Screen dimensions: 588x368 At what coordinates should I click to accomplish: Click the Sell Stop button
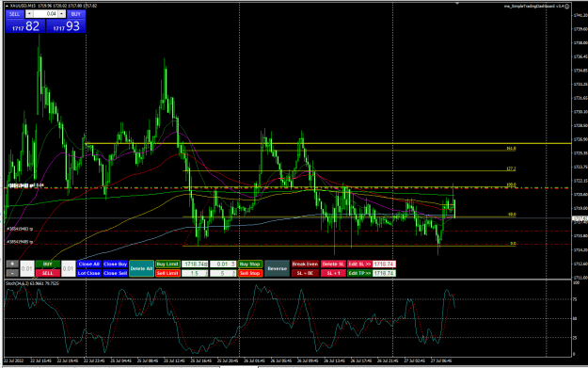coord(249,273)
